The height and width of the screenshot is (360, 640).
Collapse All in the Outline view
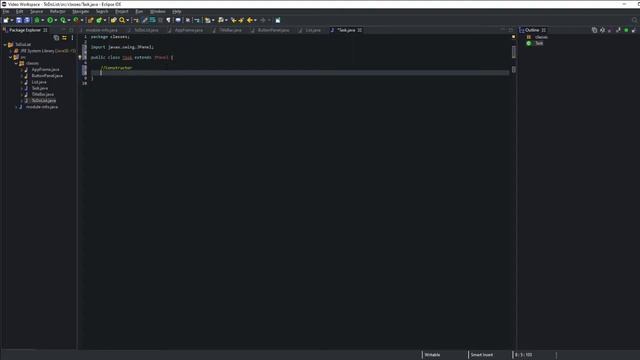594,30
